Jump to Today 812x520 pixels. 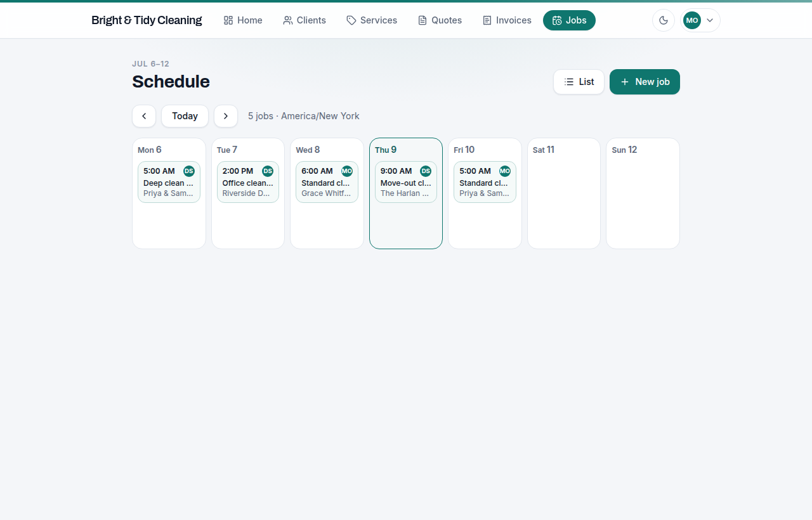[185, 116]
